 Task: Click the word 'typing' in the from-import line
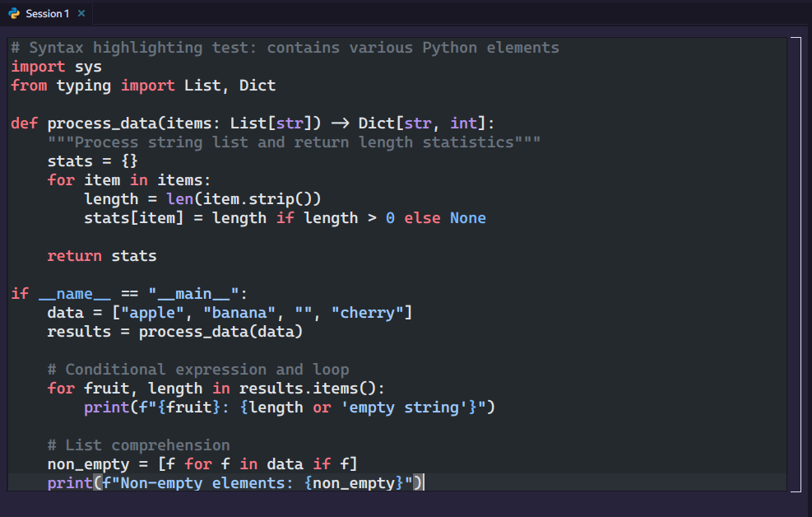pos(83,86)
